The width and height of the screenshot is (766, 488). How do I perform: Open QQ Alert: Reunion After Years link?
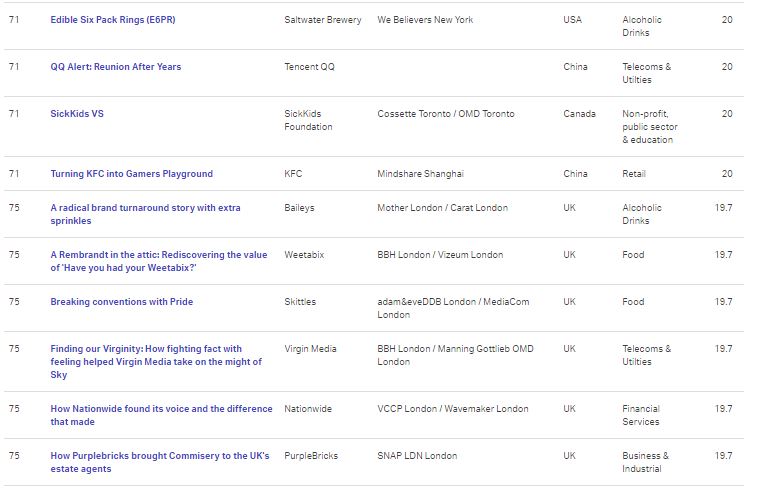coord(116,66)
